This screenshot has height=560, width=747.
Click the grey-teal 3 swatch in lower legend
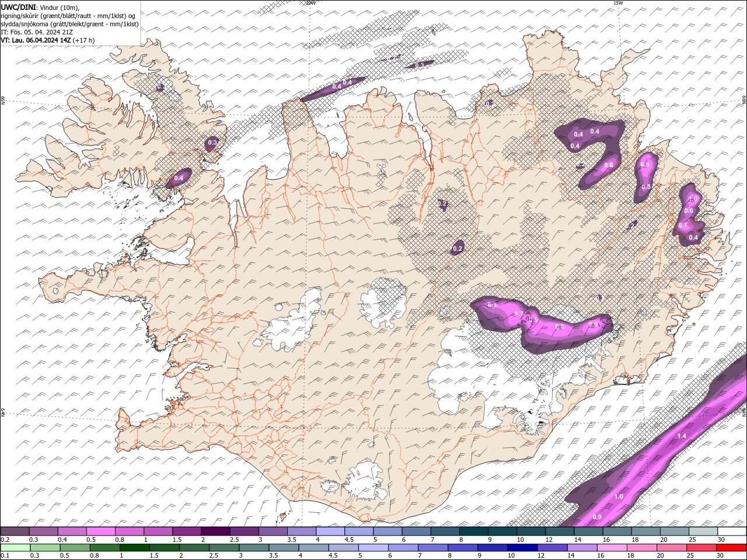click(254, 548)
